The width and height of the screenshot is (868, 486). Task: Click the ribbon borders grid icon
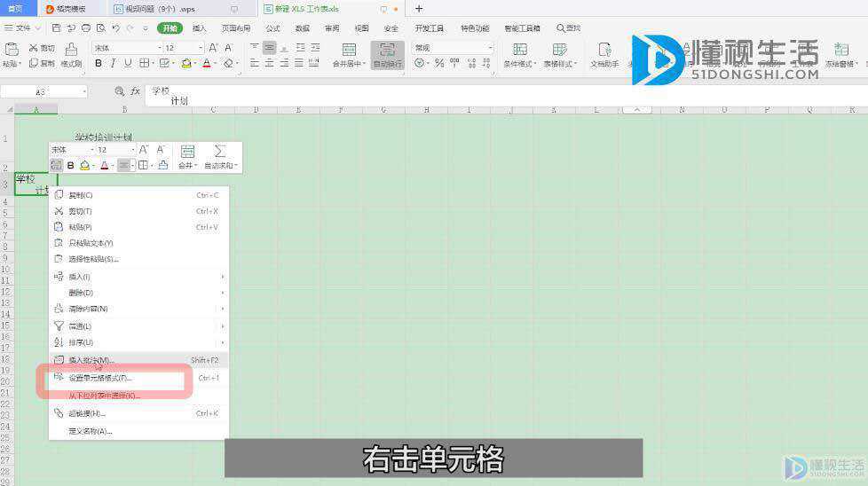click(144, 63)
